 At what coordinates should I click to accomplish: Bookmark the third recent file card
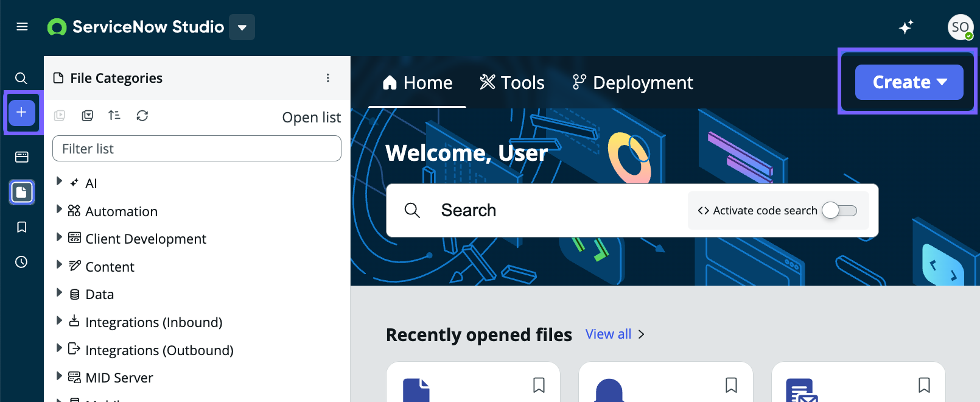pyautogui.click(x=924, y=385)
